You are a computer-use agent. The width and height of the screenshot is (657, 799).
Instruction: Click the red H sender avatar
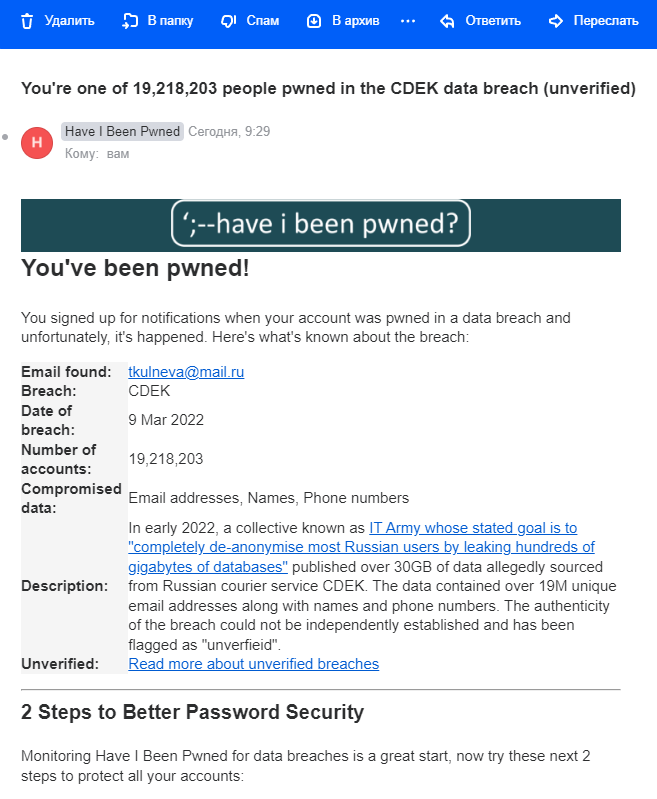pyautogui.click(x=37, y=143)
